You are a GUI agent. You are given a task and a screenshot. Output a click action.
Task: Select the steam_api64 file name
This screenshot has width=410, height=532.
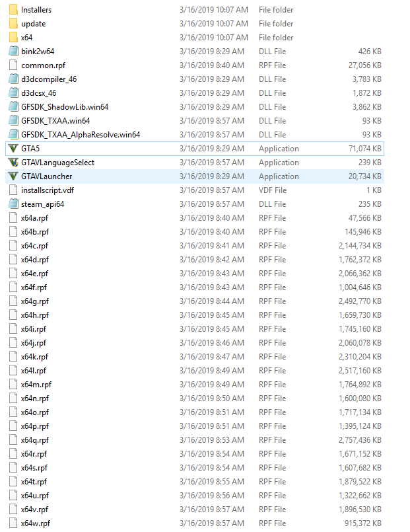pyautogui.click(x=42, y=204)
